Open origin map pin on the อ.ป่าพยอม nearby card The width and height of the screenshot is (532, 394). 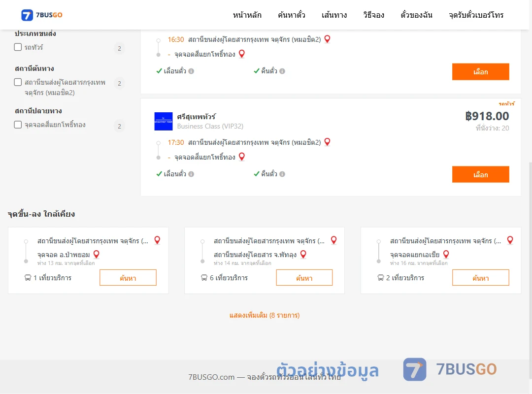pos(157,240)
